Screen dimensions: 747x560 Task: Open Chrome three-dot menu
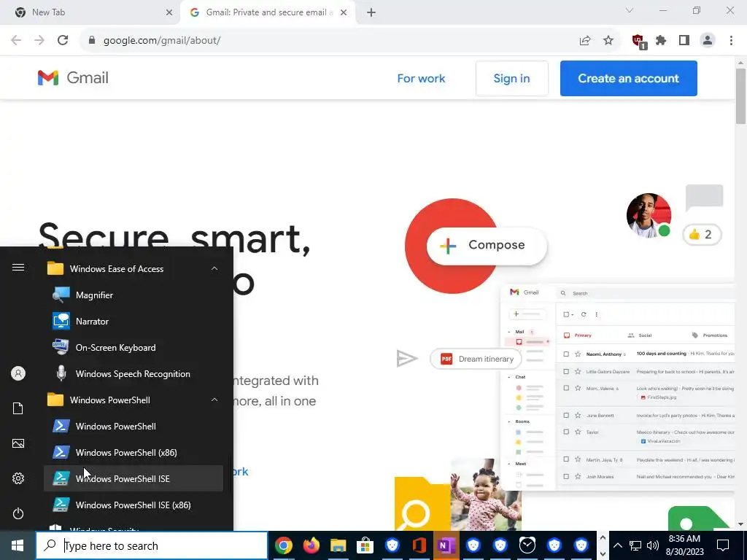click(731, 41)
